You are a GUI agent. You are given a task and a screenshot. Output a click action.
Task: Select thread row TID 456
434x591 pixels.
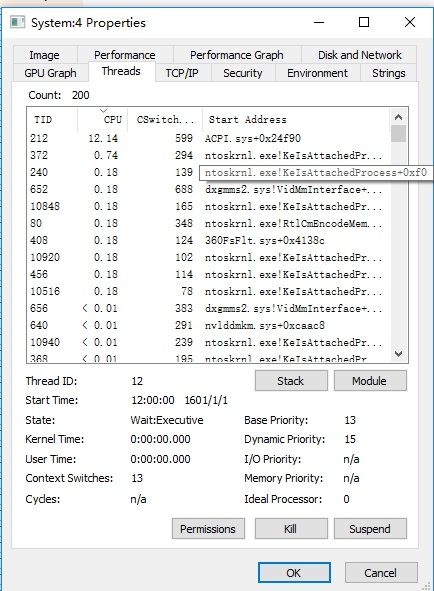click(208, 274)
